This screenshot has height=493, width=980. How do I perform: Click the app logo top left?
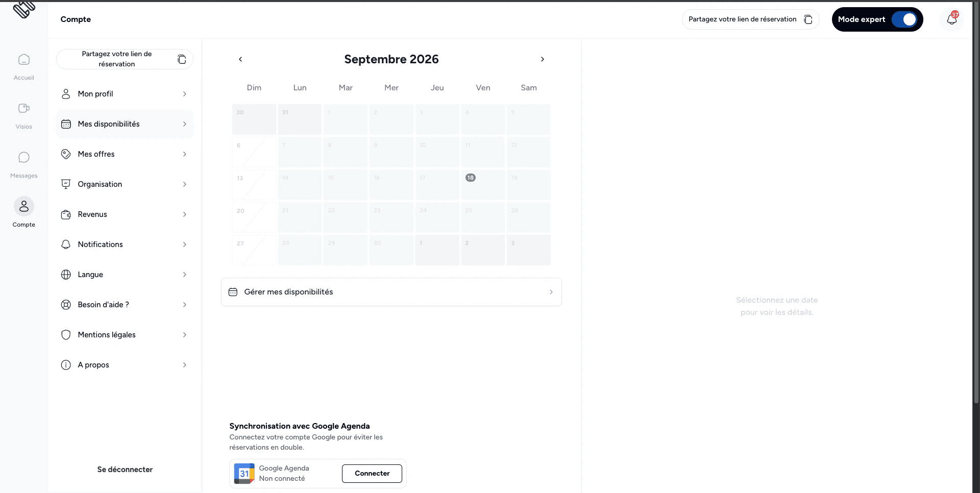pos(24,9)
